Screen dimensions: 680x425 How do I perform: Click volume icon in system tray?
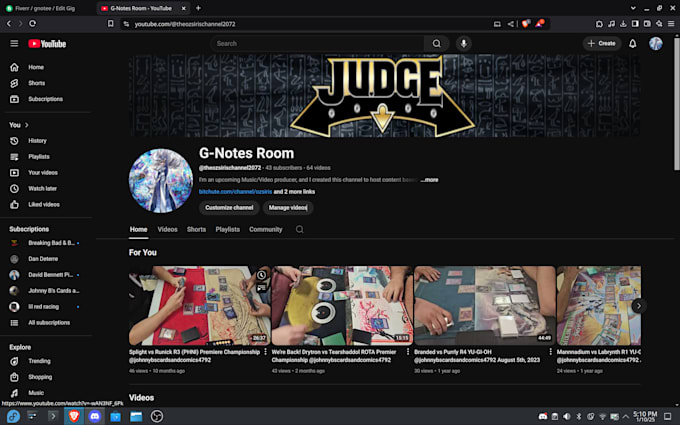[567, 417]
